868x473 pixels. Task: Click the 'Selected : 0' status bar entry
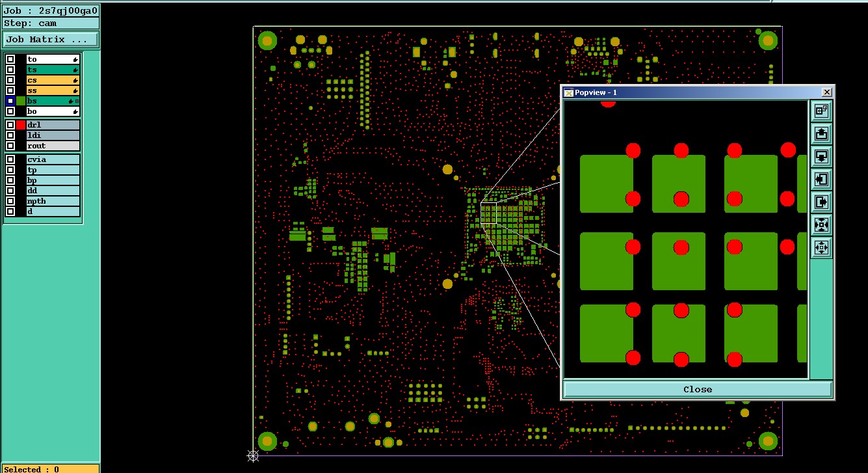(49, 468)
